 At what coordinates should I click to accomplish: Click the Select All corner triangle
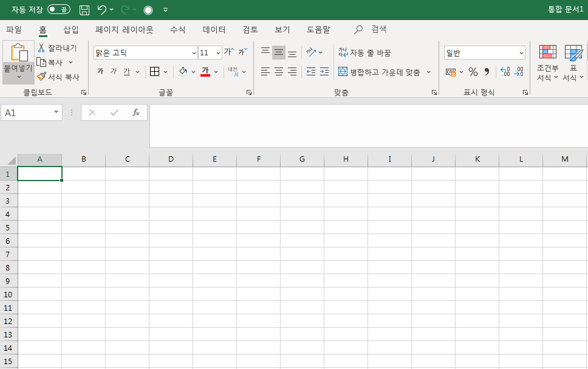[11, 160]
